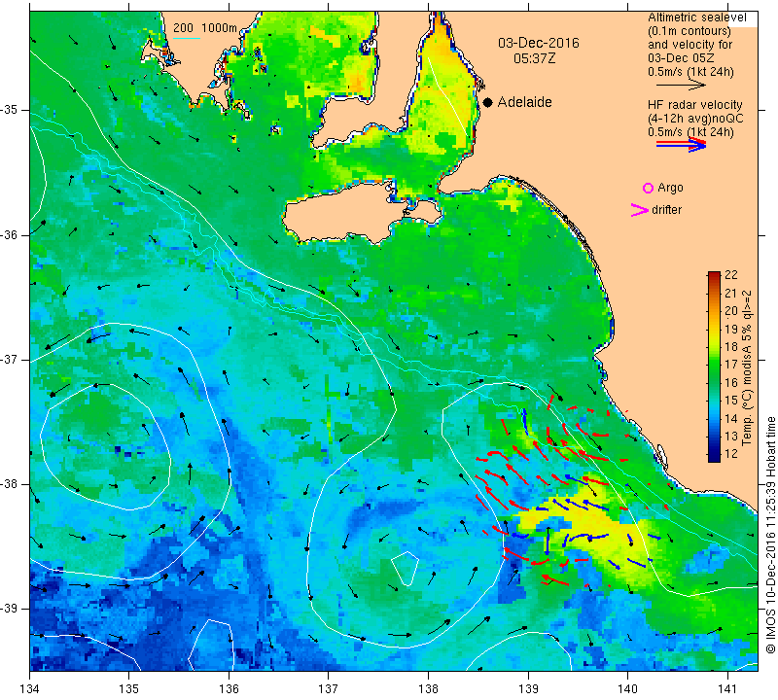Click the color bar label 14

[731, 418]
